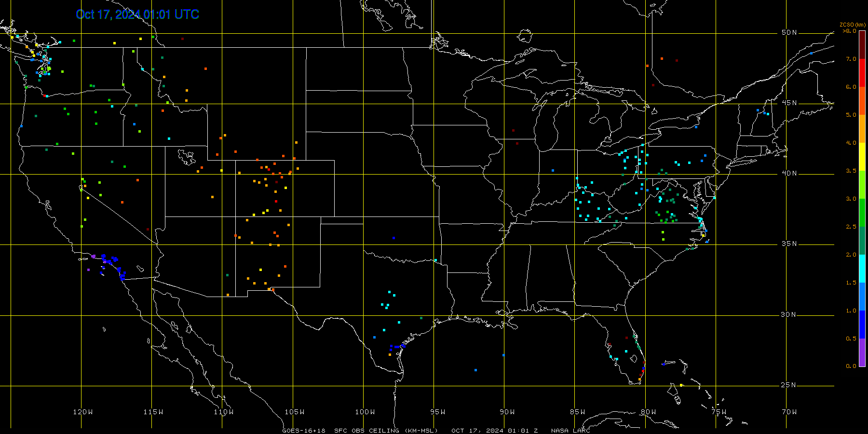Click the '40N' latitude label
The height and width of the screenshot is (434, 868).
pos(789,174)
